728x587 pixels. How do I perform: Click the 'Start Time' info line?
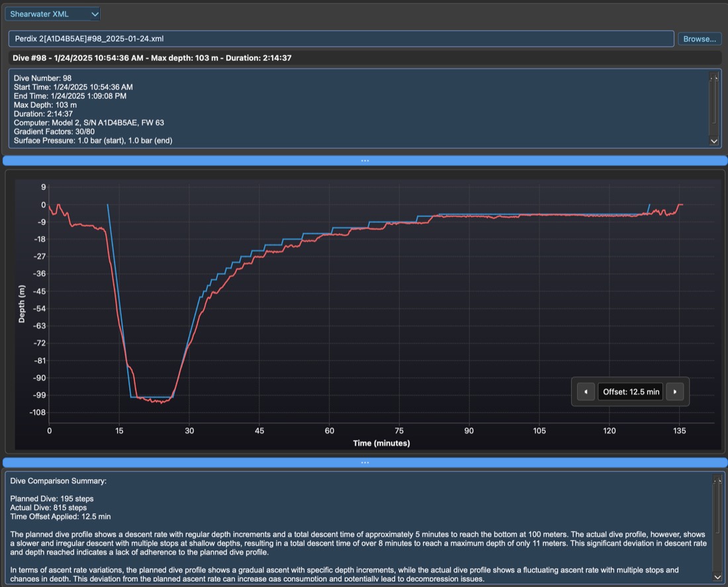(73, 87)
